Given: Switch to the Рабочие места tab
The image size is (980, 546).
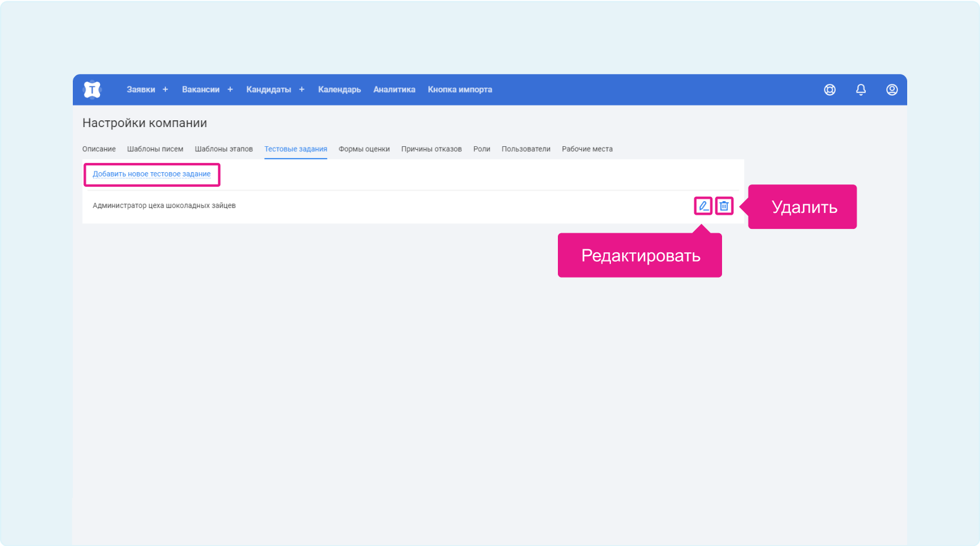Looking at the screenshot, I should 587,149.
